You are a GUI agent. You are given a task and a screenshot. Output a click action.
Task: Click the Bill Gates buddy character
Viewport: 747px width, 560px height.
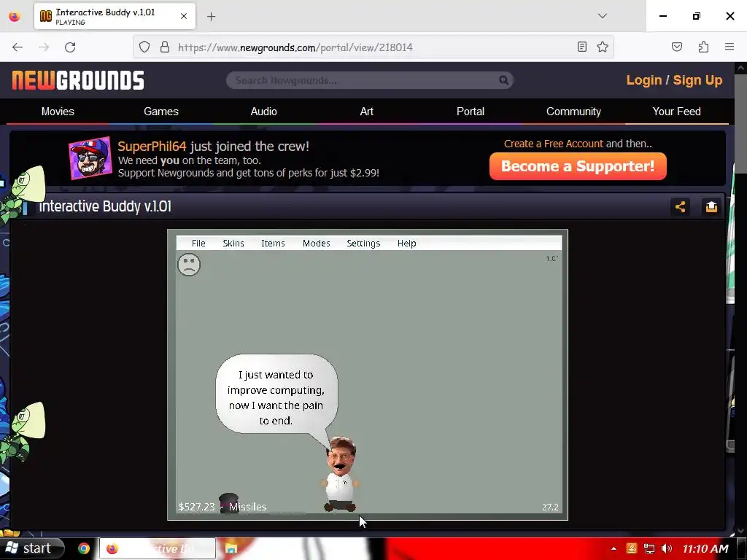(340, 474)
